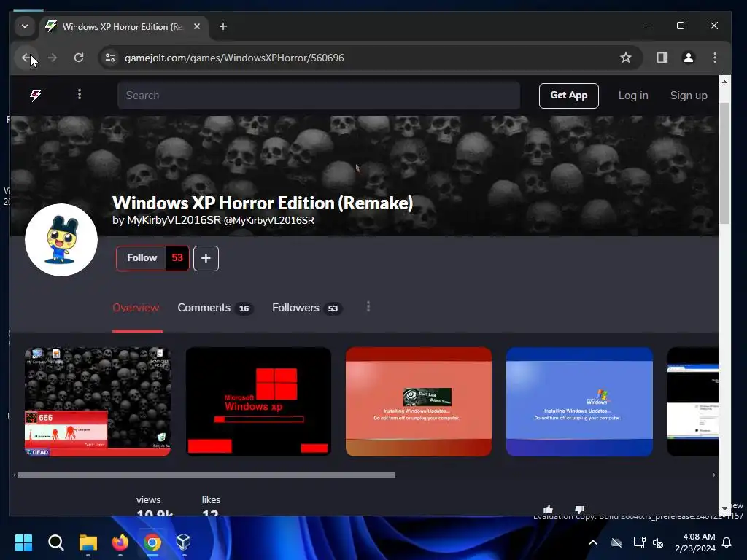Screen dimensions: 747x560
Task: Open taskbar search magnifier
Action: [55, 542]
